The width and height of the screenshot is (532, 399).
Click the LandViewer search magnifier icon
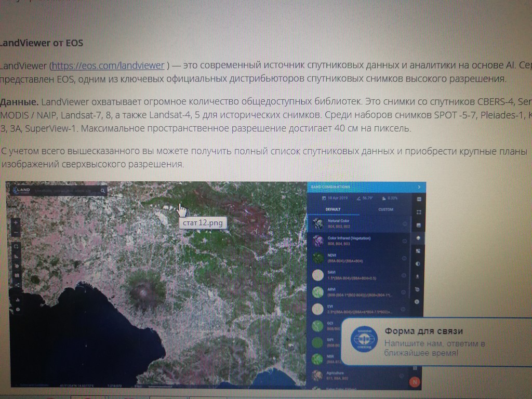pyautogui.click(x=103, y=191)
